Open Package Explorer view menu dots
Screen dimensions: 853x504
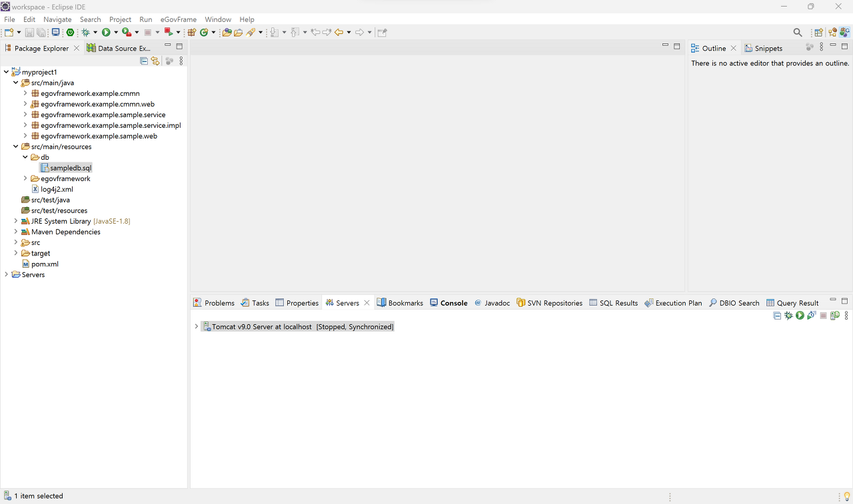point(181,61)
